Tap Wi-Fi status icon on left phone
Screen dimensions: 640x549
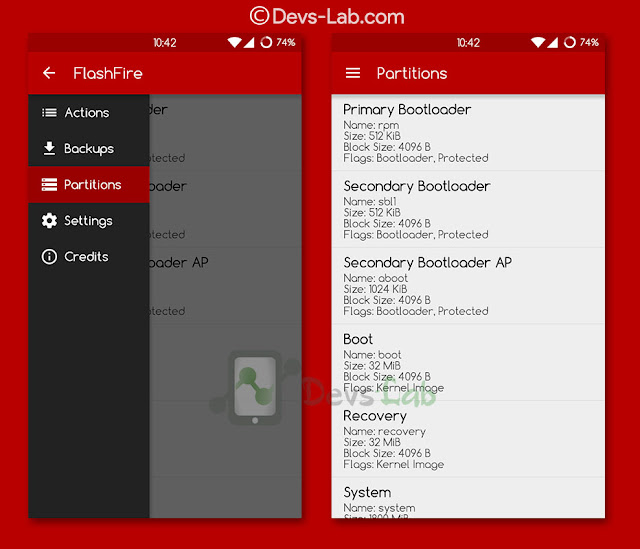234,42
